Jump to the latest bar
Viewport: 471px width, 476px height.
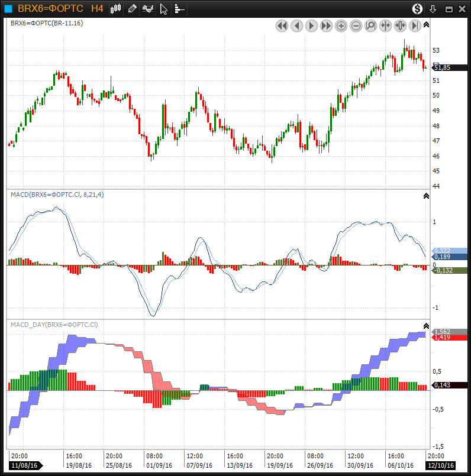coord(415,25)
